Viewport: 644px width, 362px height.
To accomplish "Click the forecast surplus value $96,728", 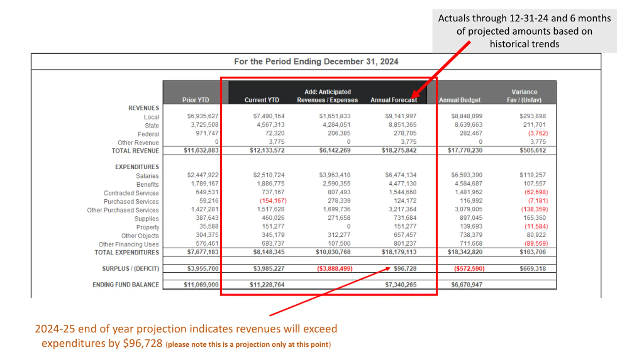I will [x=405, y=268].
